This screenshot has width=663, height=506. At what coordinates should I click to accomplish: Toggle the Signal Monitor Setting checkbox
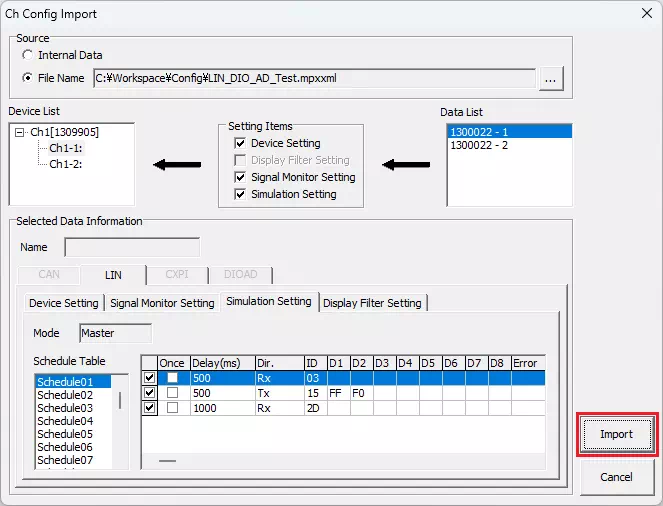(240, 177)
